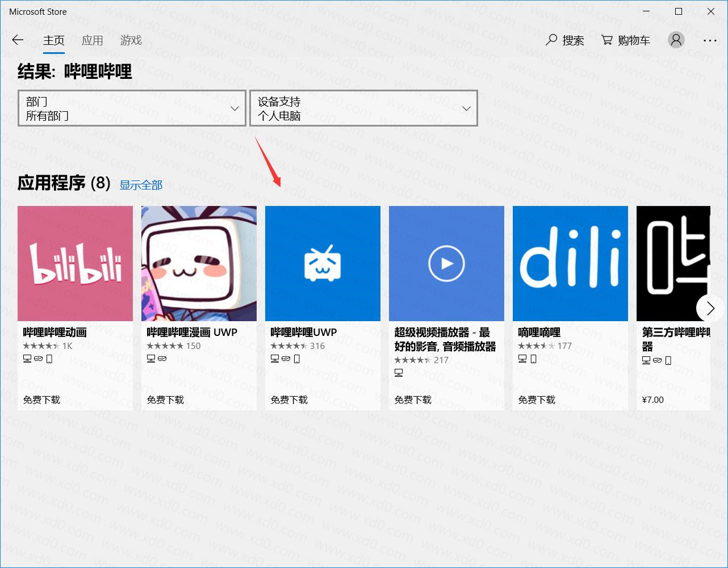Open the 主页 tab
Screen dimensions: 728x568
click(54, 40)
